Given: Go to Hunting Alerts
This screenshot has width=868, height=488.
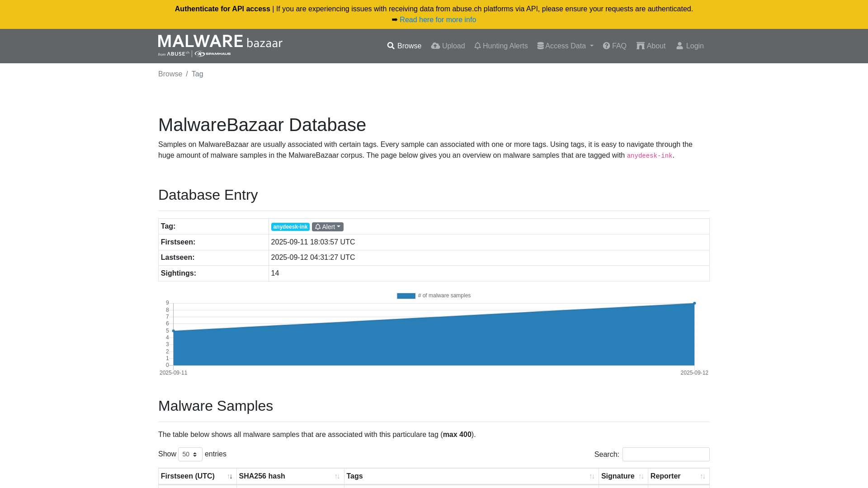Looking at the screenshot, I should (x=501, y=46).
